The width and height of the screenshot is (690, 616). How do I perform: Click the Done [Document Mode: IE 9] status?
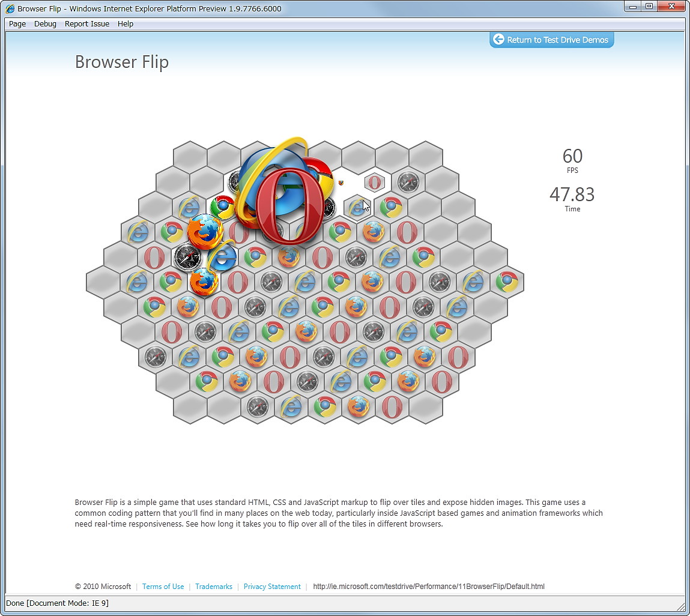57,603
